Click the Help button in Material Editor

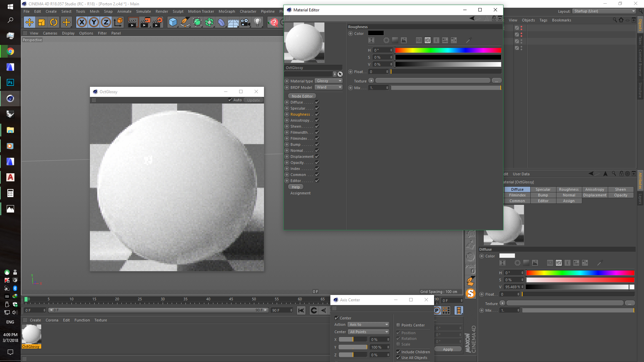[x=296, y=187]
